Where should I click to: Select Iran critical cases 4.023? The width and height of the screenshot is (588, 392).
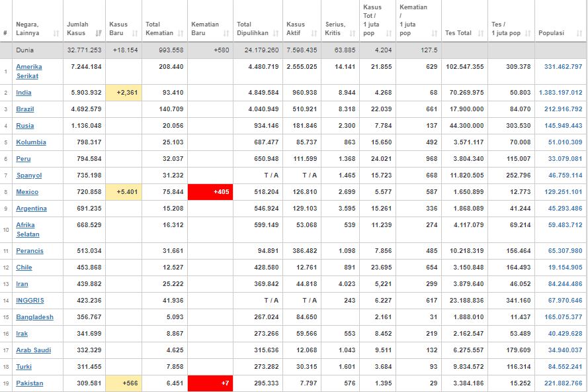(347, 283)
